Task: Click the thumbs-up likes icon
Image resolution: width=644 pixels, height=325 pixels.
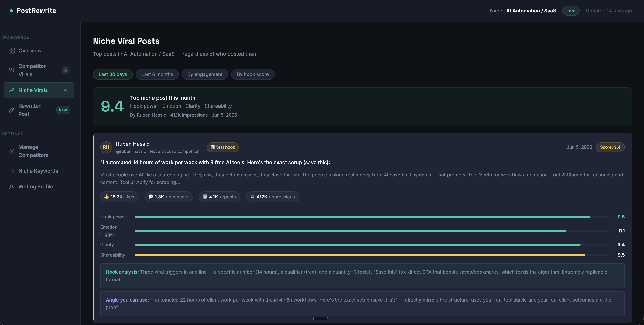Action: pos(107,197)
